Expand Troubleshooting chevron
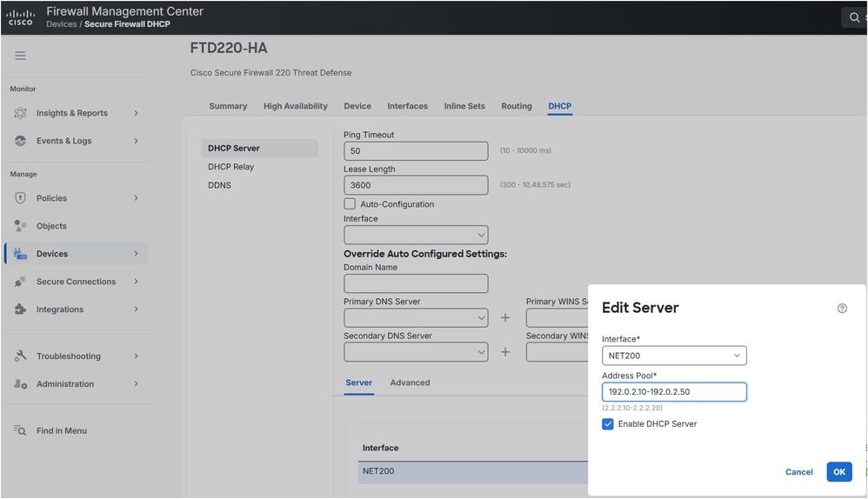This screenshot has height=499, width=868. pos(137,356)
